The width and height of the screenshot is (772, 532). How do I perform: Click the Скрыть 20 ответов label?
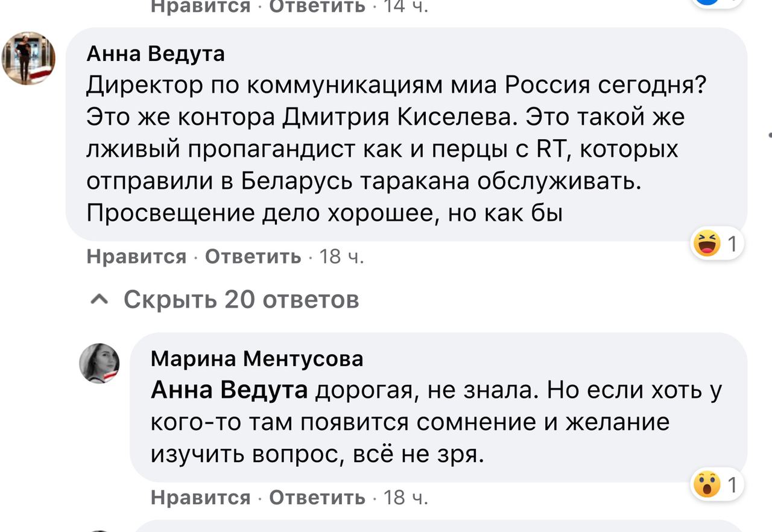(241, 299)
